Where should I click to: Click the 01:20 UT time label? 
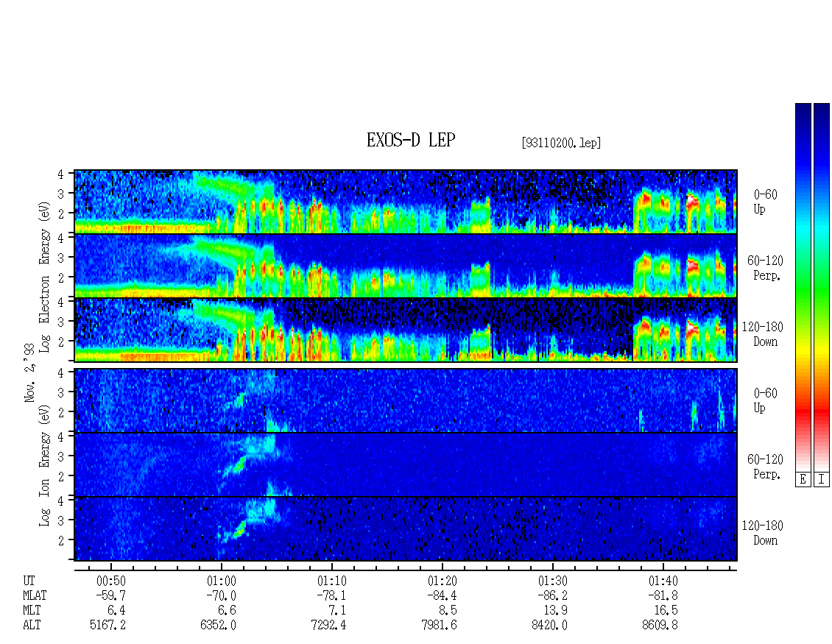point(442,581)
